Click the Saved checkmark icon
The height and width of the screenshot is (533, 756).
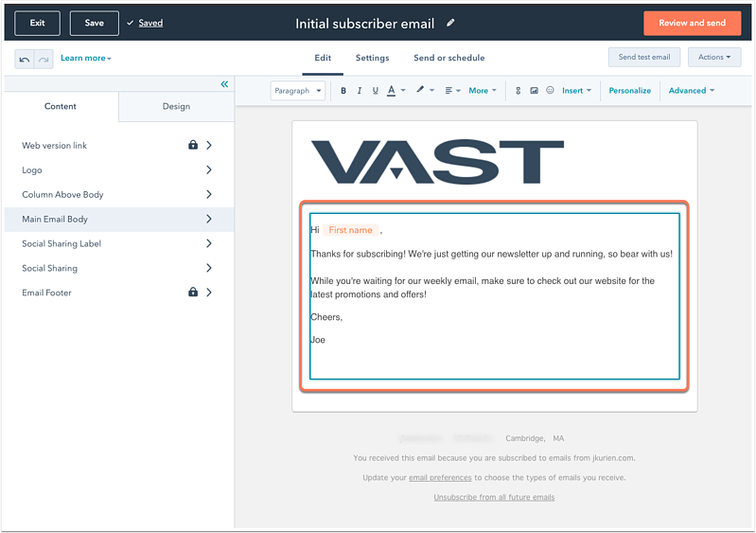point(131,23)
